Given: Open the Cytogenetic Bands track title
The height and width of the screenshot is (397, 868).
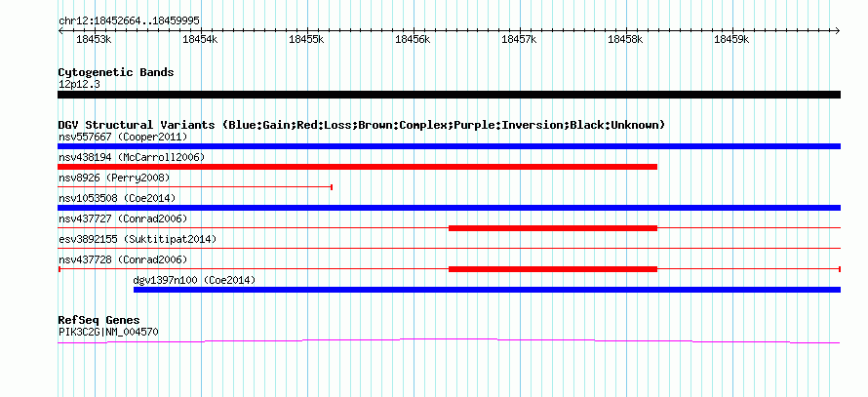Looking at the screenshot, I should click(x=116, y=72).
